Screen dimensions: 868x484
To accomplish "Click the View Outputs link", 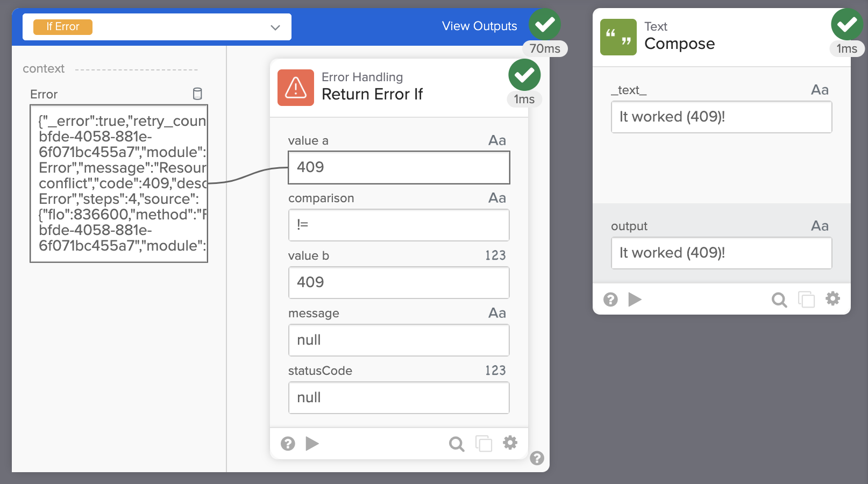I will click(x=479, y=26).
